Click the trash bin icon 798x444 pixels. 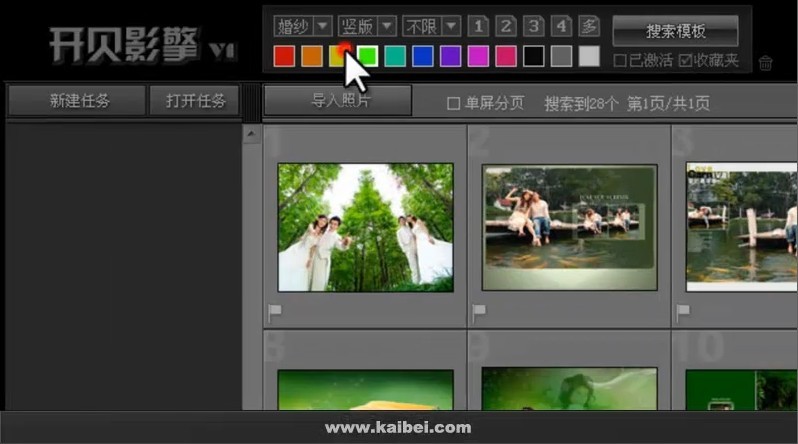click(765, 63)
